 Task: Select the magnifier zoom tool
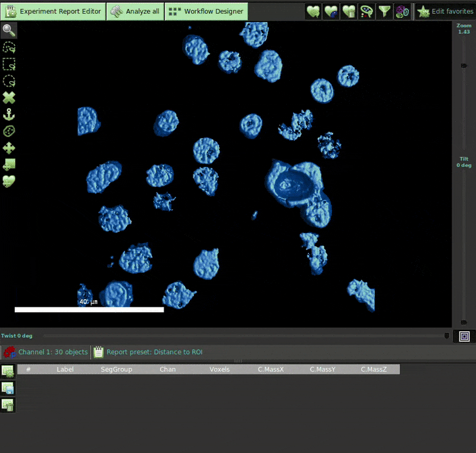coord(9,30)
